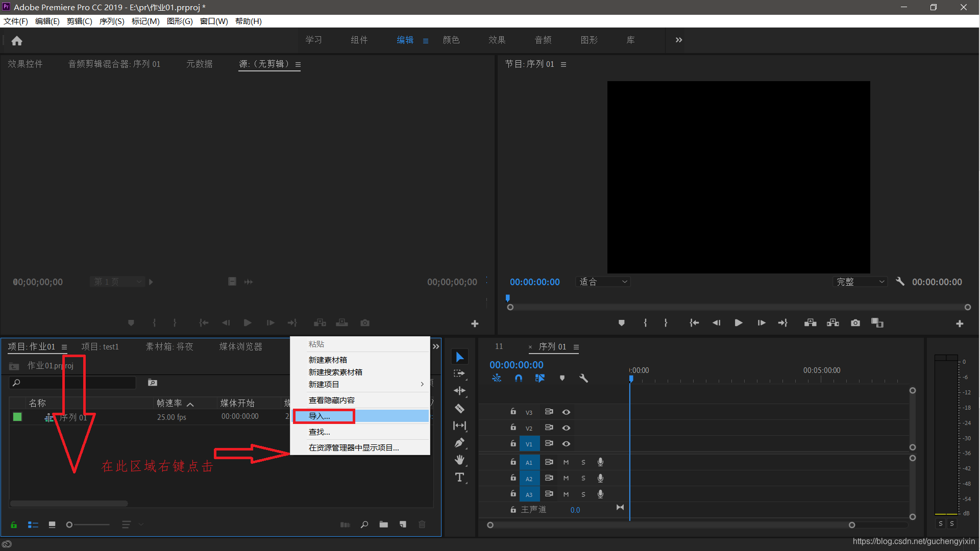The height and width of the screenshot is (551, 980).
Task: Toggle V3 track output eye
Action: coord(566,412)
